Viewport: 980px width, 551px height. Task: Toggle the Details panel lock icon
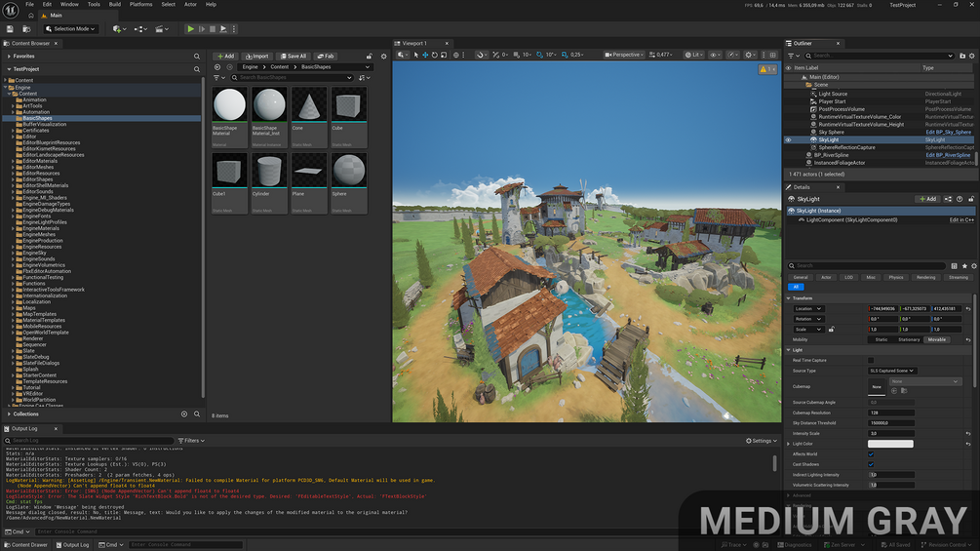point(971,199)
